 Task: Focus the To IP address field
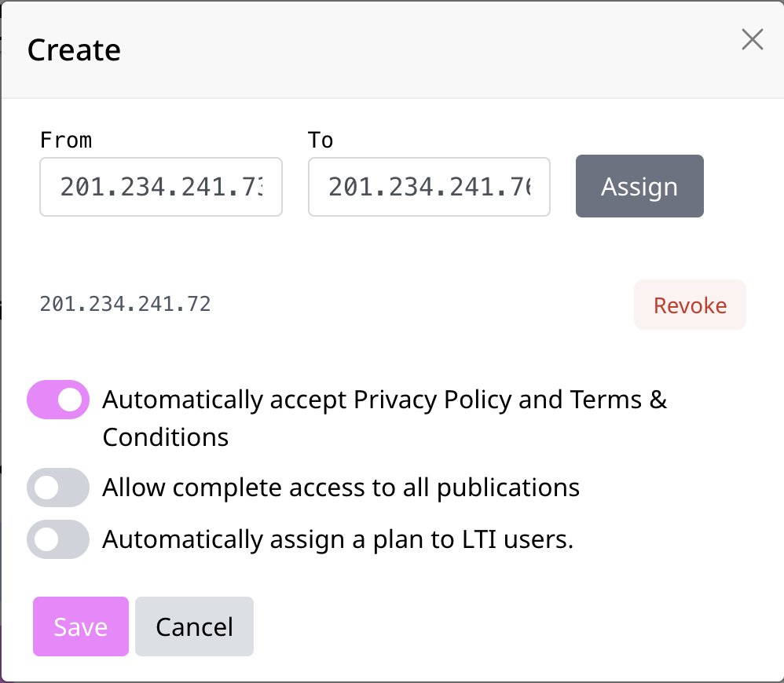[429, 187]
